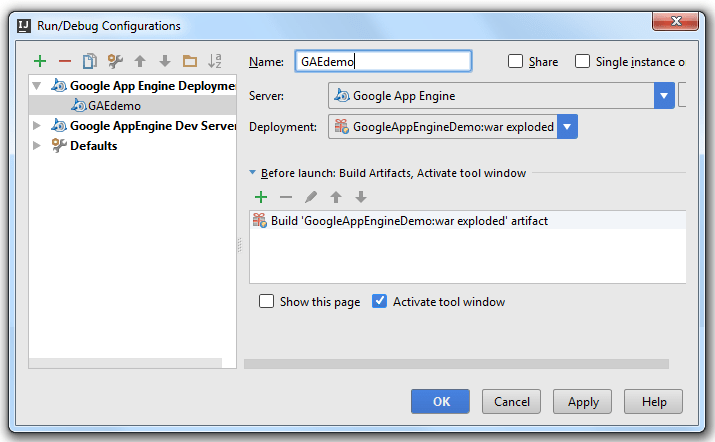Edit the Before launch task with pencil

pyautogui.click(x=311, y=197)
